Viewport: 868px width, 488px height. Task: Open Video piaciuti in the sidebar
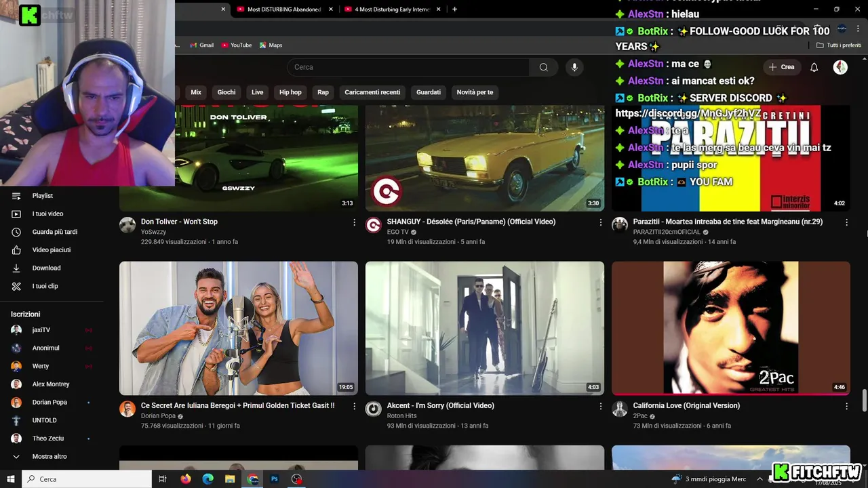(x=52, y=250)
